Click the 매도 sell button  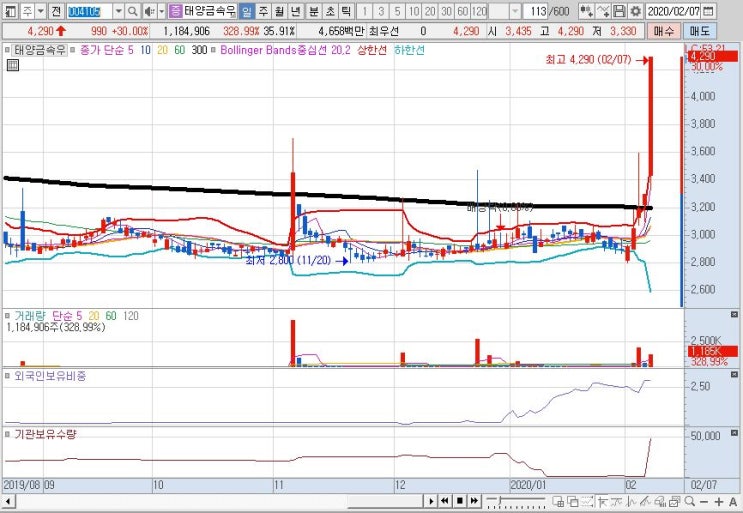[x=700, y=32]
